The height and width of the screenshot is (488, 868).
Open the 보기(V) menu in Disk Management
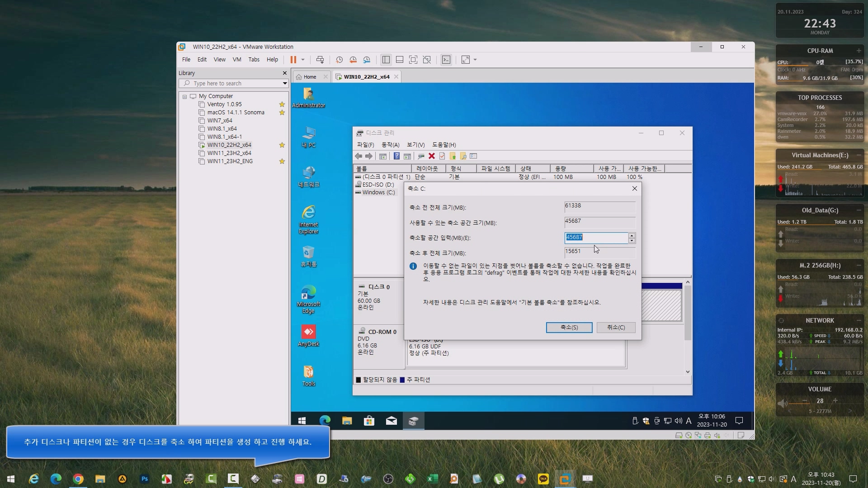coord(415,145)
